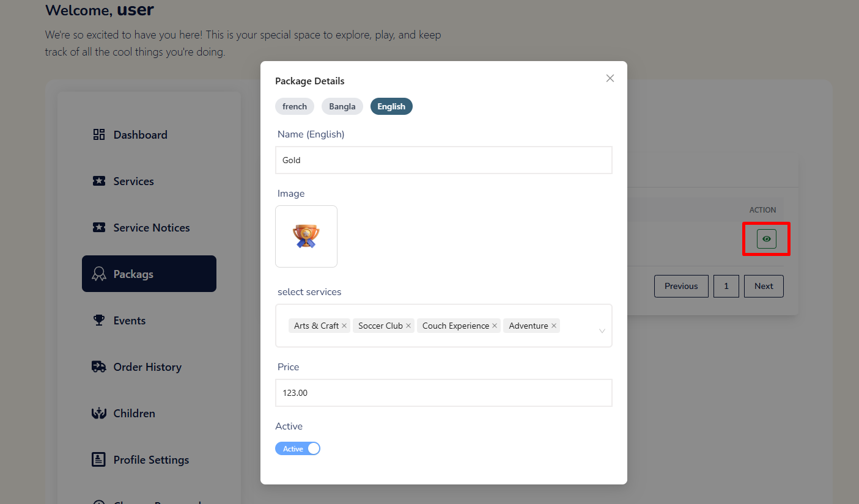Image resolution: width=859 pixels, height=504 pixels.
Task: Go to the Next page
Action: (764, 286)
